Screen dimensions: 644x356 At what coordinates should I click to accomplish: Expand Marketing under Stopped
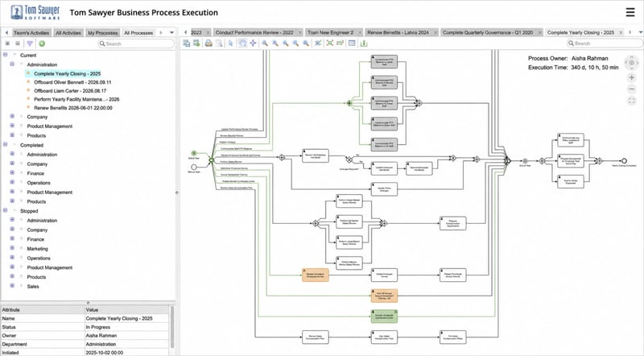pyautogui.click(x=12, y=248)
